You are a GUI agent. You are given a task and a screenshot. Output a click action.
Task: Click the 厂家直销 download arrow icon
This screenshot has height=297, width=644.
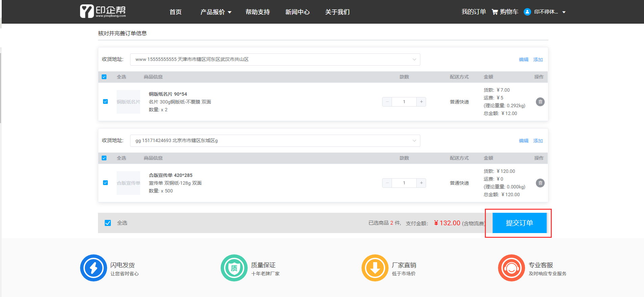[x=375, y=268]
